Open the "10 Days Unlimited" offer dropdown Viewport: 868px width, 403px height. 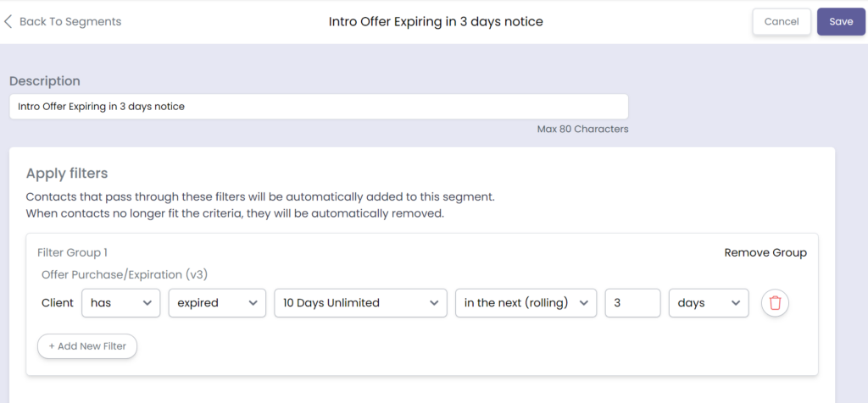360,303
